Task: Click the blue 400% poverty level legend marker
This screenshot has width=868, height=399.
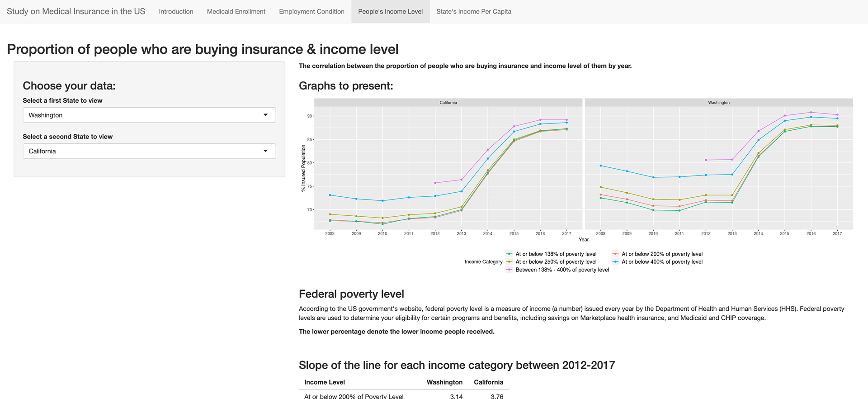Action: 615,262
